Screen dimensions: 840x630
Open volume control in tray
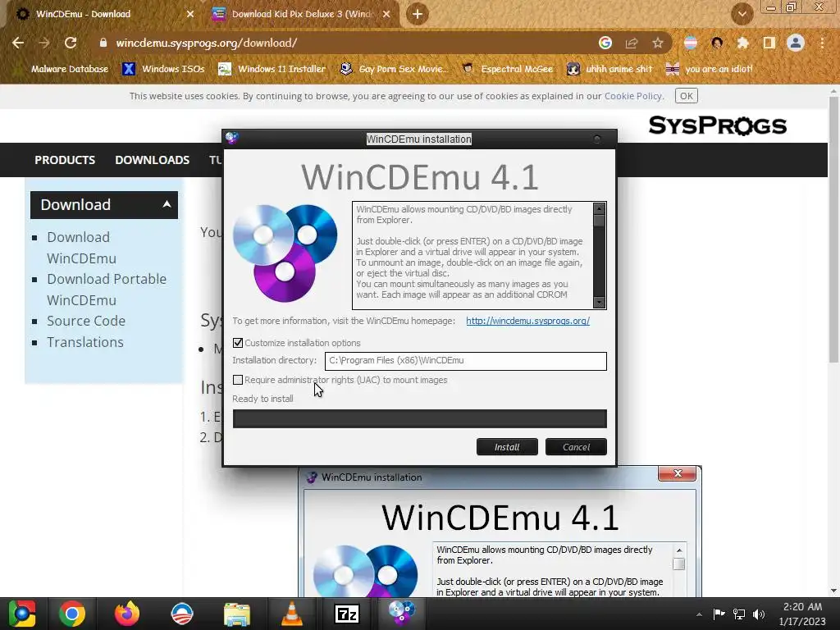759,614
